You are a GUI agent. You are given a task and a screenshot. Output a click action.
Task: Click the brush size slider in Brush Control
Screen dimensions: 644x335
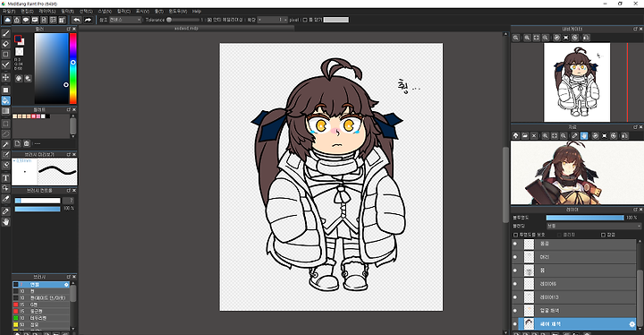[38, 201]
